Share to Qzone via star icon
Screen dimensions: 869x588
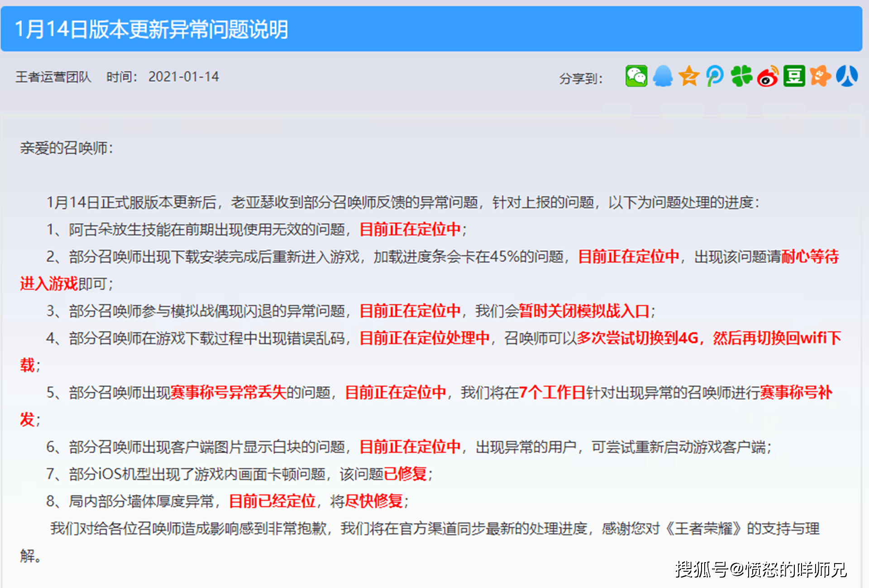pos(689,76)
